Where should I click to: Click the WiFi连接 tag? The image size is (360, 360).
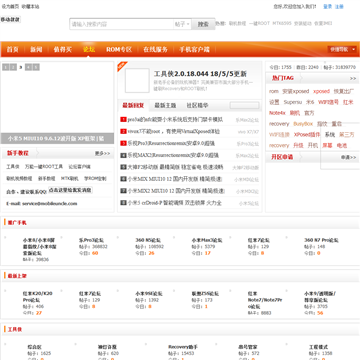click(x=279, y=135)
